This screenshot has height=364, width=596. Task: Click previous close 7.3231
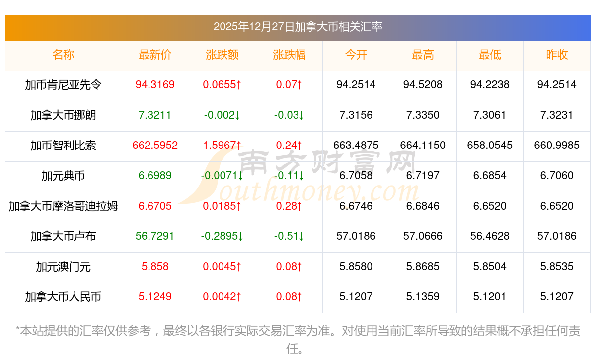557,115
